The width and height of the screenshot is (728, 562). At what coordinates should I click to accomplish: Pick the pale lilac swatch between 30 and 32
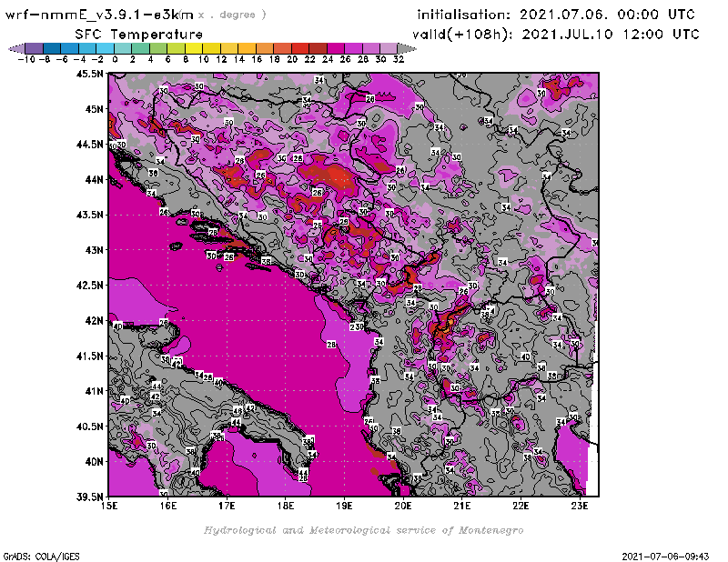tap(389, 48)
